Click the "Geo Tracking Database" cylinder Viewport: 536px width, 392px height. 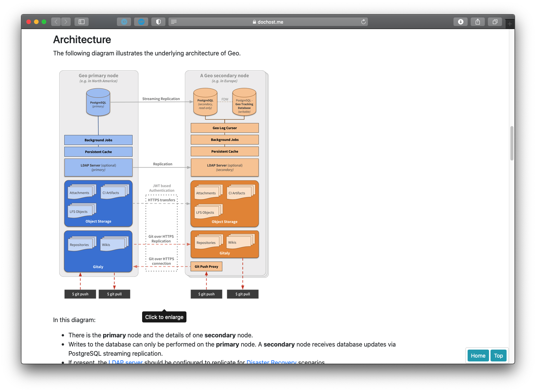point(244,102)
